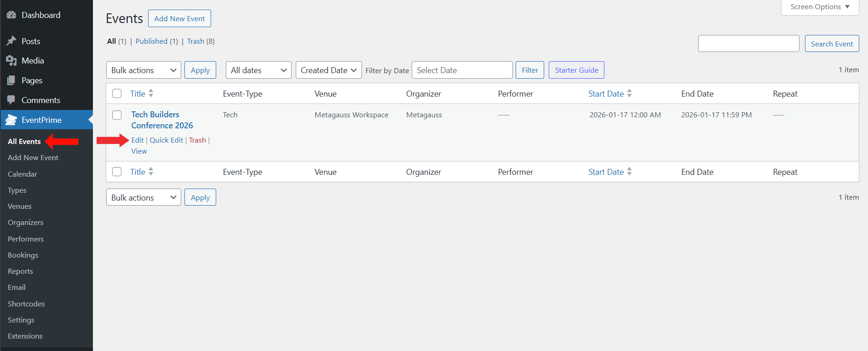This screenshot has width=868, height=351.
Task: Click sort arrows beside top Start Date header
Action: 629,93
